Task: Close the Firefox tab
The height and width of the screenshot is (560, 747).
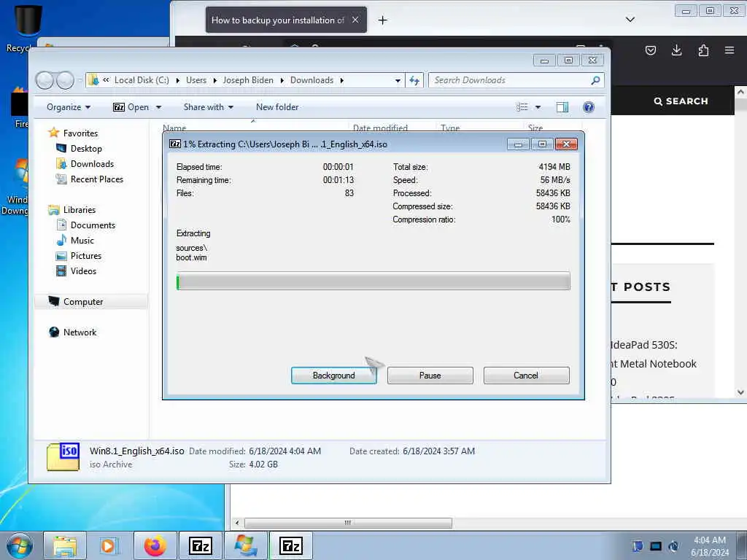Action: pos(355,20)
